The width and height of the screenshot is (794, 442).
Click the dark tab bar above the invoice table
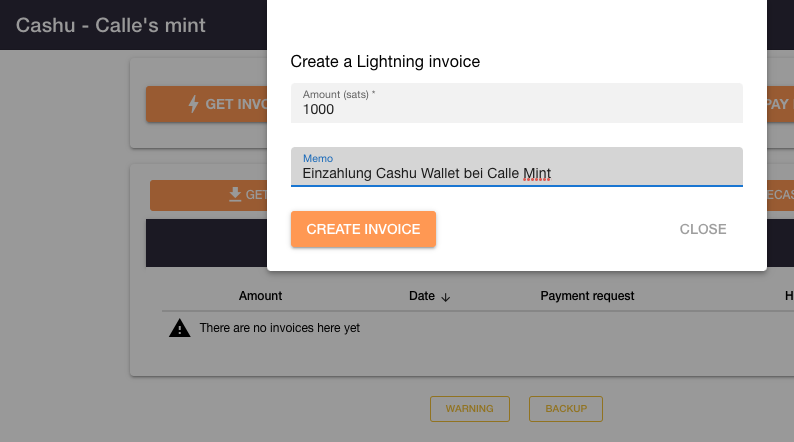207,243
